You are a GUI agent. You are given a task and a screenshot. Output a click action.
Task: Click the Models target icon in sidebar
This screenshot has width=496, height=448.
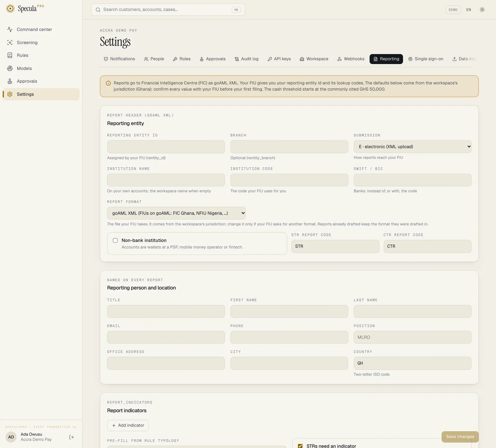pyautogui.click(x=10, y=68)
